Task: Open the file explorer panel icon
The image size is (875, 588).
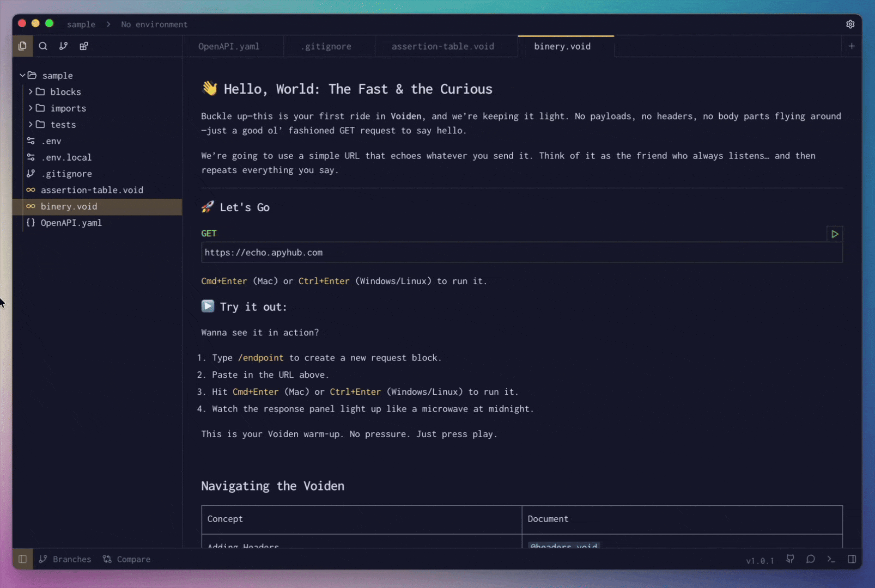Action: coord(22,46)
